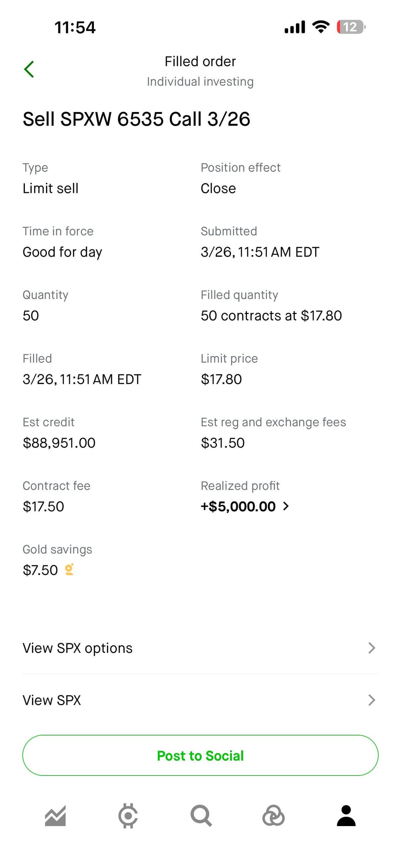Tap View SPX label
The width and height of the screenshot is (401, 868).
tap(52, 700)
